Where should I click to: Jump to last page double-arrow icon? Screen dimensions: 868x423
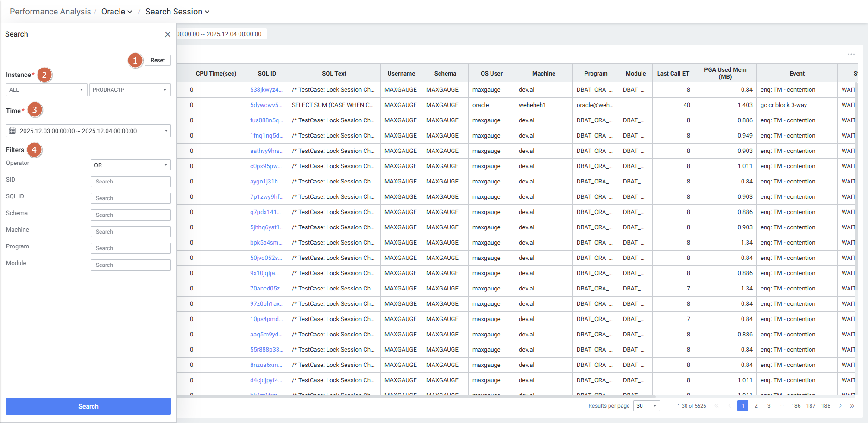tap(852, 406)
